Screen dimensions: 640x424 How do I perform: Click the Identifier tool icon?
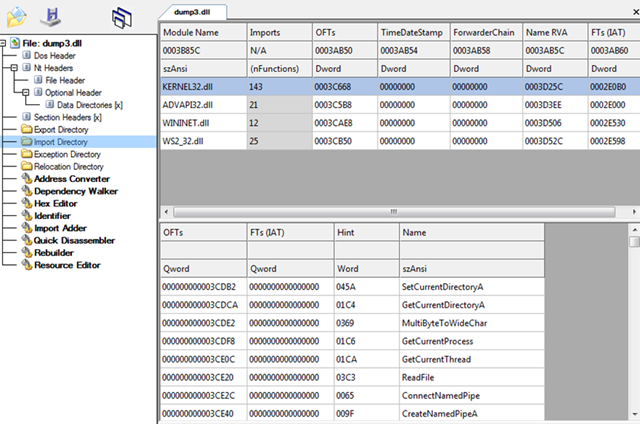click(27, 215)
